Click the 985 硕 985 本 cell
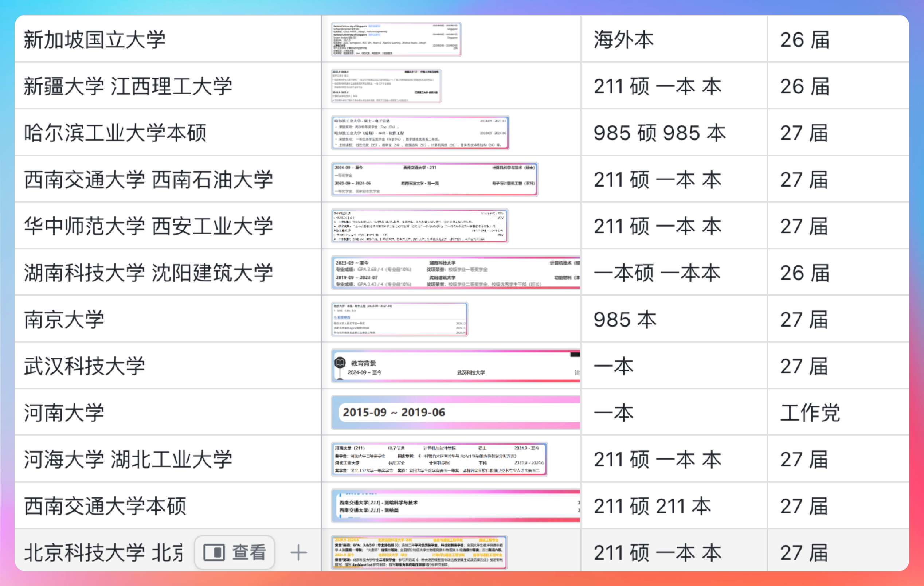This screenshot has width=924, height=586. point(659,133)
